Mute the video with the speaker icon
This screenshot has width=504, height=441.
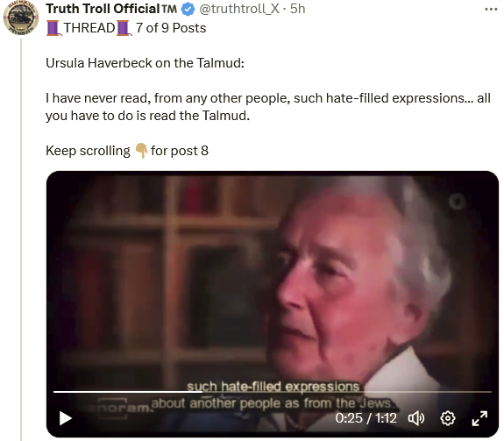click(416, 418)
